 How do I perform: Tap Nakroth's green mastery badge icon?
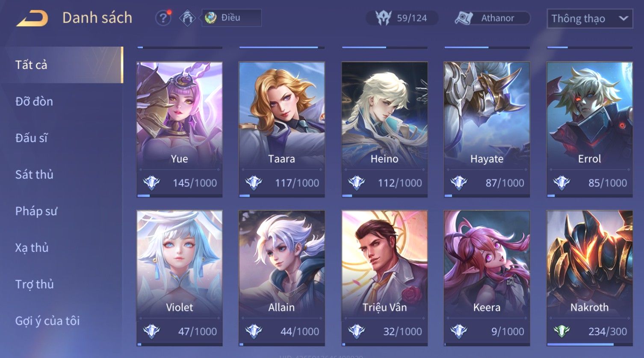point(561,331)
